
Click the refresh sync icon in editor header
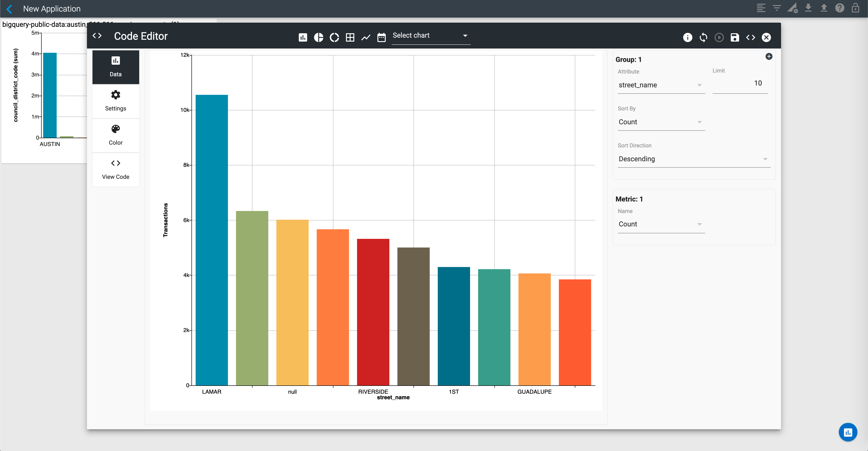click(x=704, y=37)
